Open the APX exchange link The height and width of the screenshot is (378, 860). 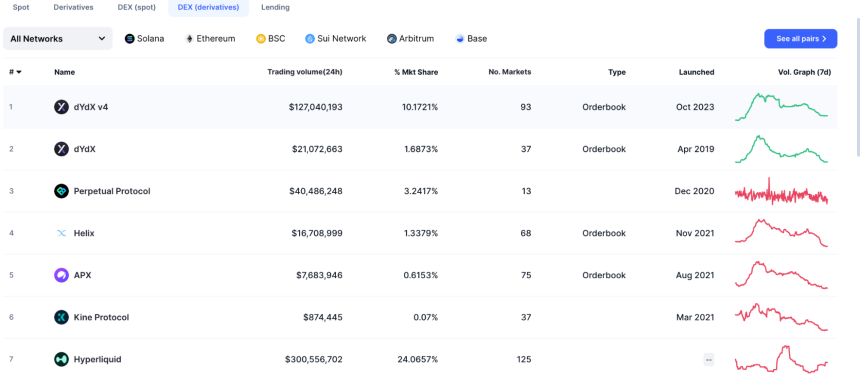tap(82, 275)
